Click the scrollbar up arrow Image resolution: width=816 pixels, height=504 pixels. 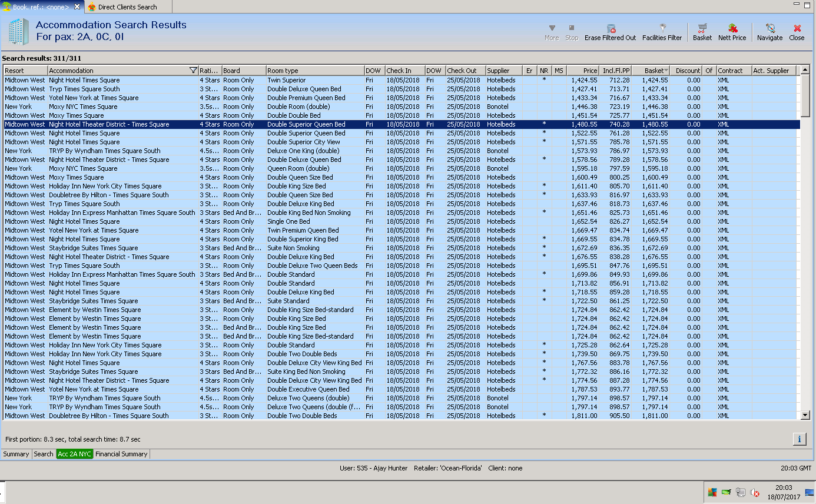pyautogui.click(x=805, y=71)
